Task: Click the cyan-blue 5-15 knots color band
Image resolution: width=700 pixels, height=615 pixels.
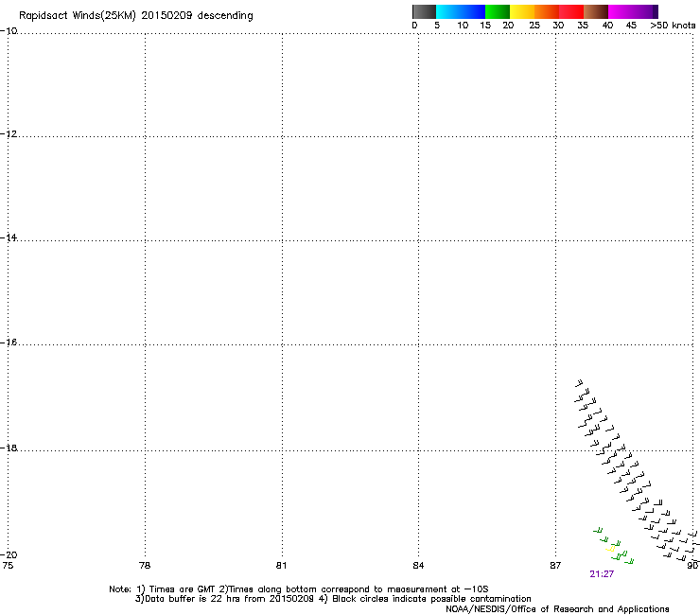Action: click(x=461, y=11)
